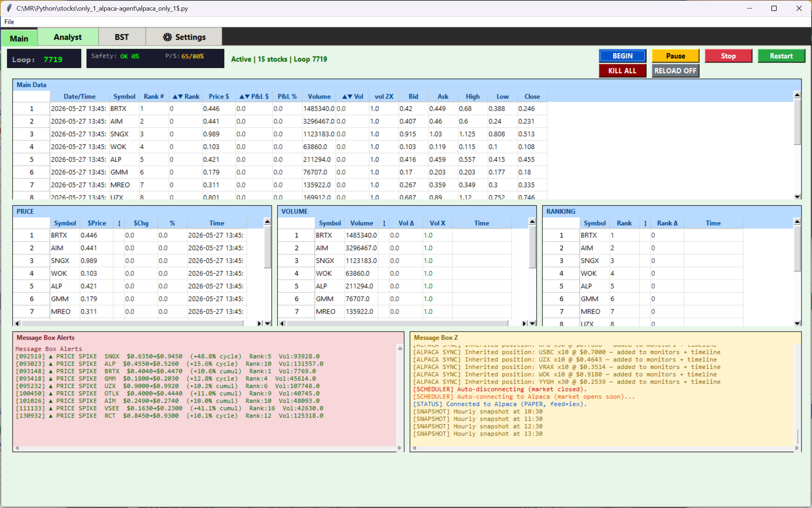Open the Settings tab
The image size is (812, 508).
[184, 37]
